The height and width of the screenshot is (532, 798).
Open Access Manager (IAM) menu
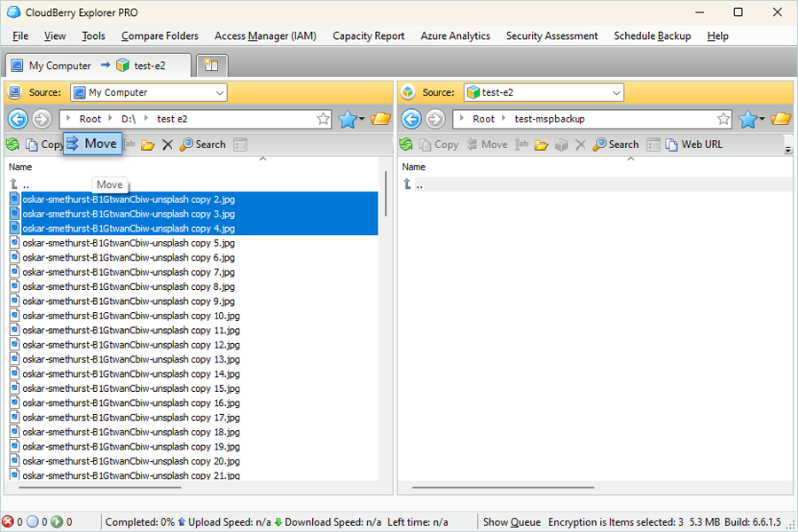point(265,36)
